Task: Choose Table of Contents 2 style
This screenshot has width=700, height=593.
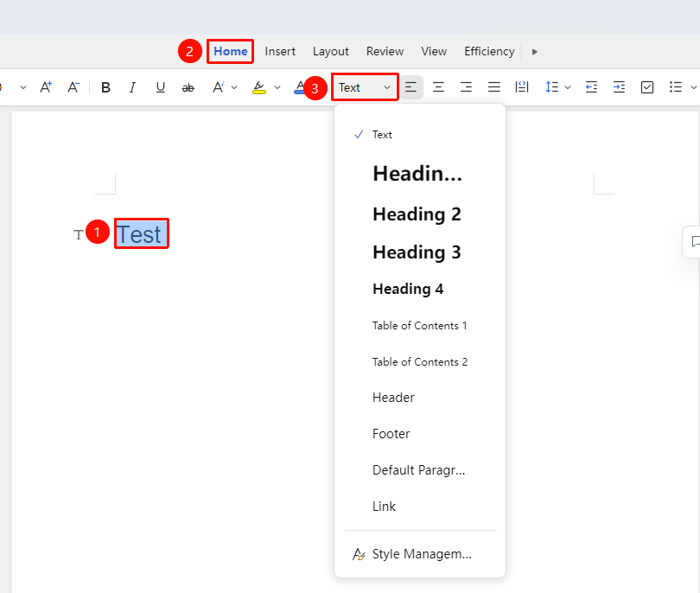Action: [x=420, y=361]
